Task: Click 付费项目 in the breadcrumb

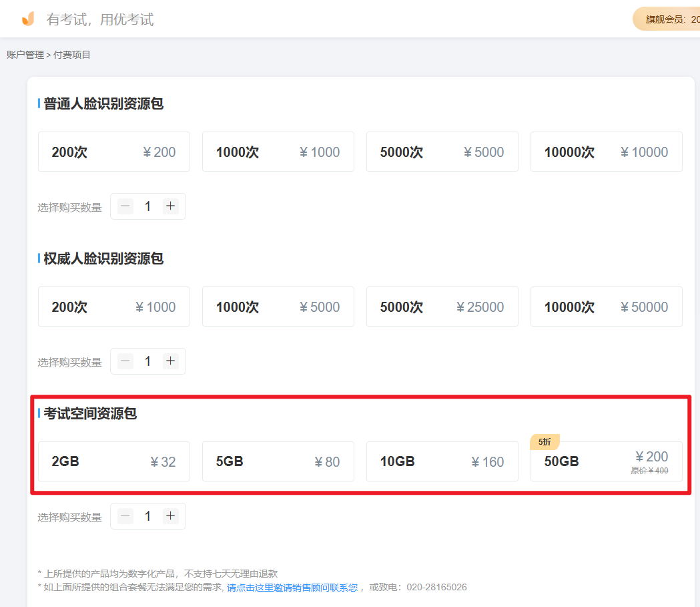Action: (x=72, y=55)
